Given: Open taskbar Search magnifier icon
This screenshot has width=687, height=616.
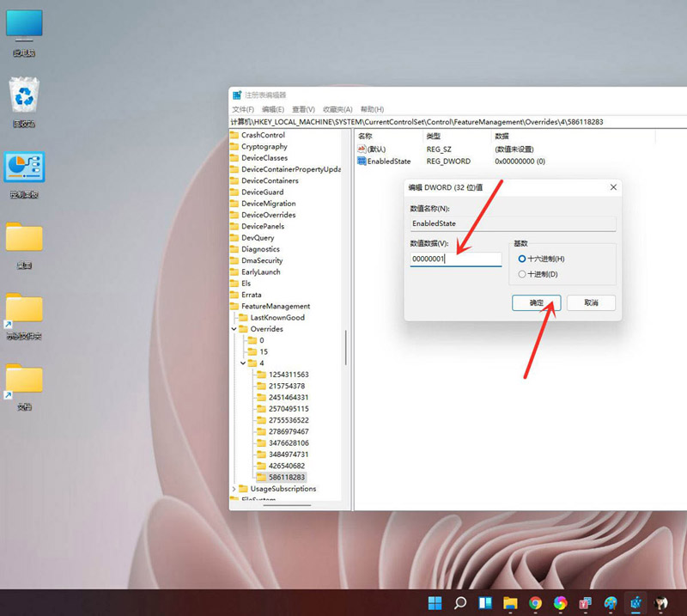Looking at the screenshot, I should pos(460,603).
